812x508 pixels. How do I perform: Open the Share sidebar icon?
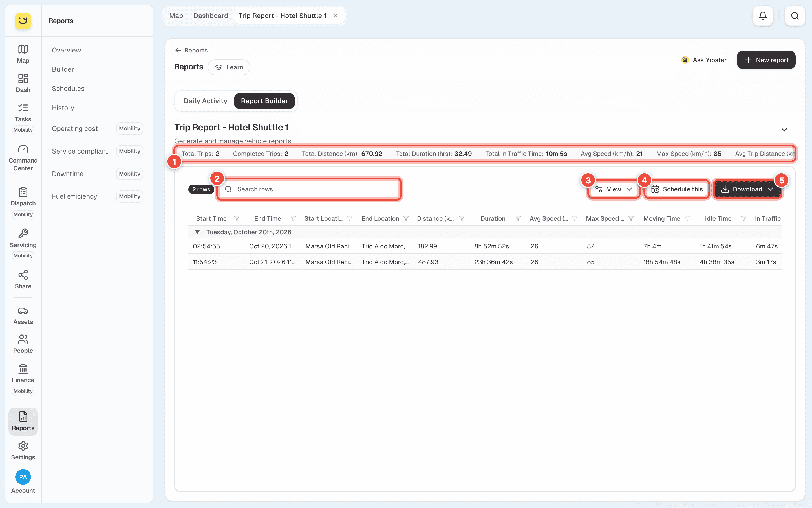tap(23, 279)
